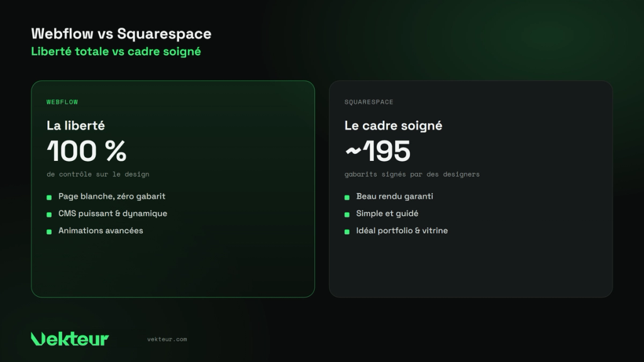Click 'Animations avancées' bullet text
The image size is (644, 362).
pos(101,231)
